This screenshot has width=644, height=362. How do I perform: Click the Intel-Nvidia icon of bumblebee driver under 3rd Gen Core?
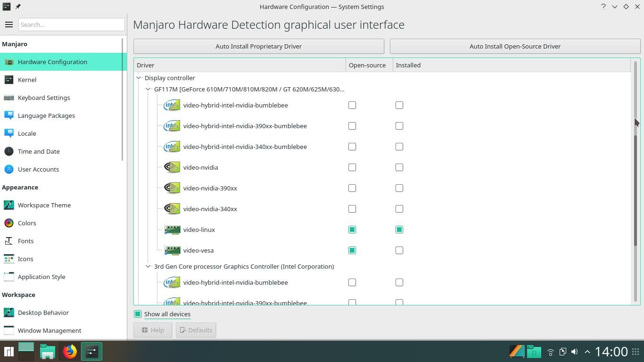click(x=172, y=282)
